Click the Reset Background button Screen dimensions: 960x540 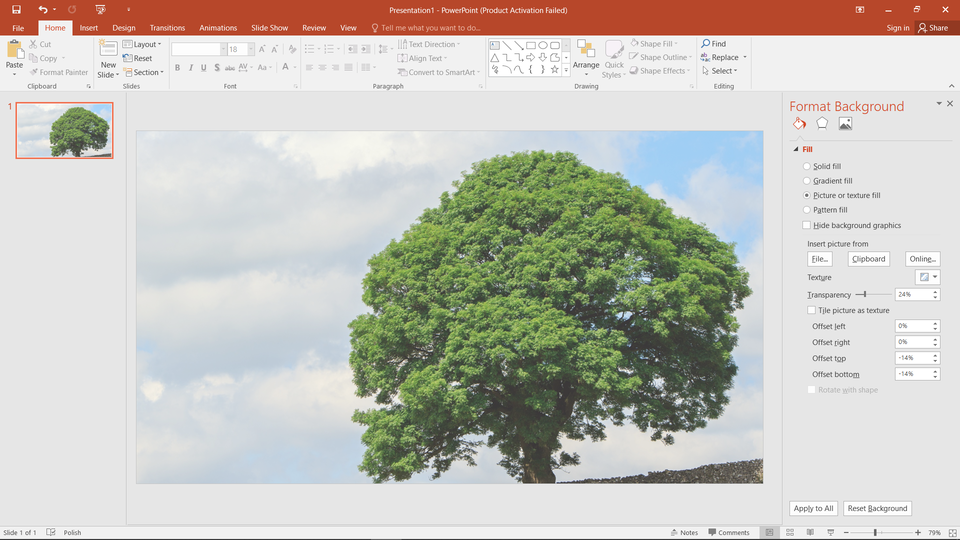pyautogui.click(x=877, y=509)
